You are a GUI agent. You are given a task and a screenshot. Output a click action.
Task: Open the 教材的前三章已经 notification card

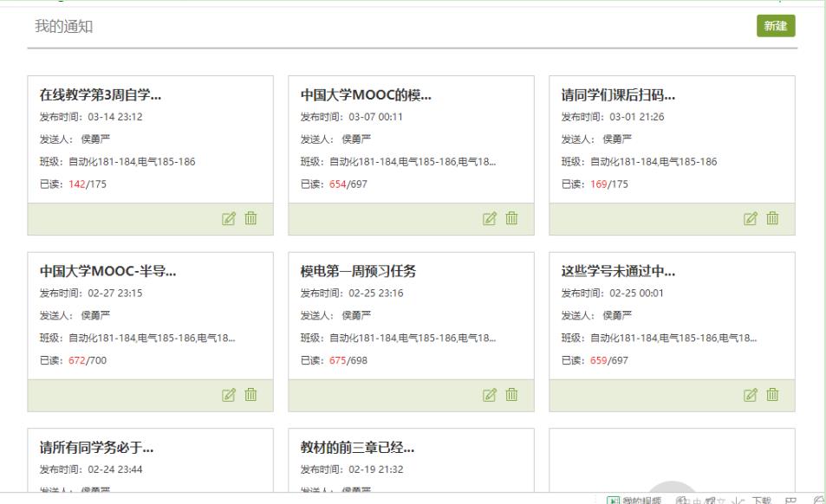click(x=357, y=449)
